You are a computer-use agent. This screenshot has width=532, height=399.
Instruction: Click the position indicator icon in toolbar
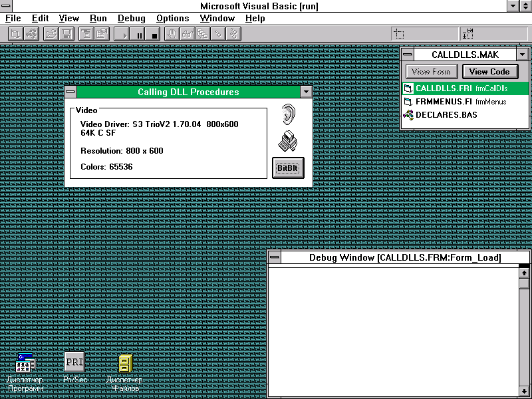(399, 34)
